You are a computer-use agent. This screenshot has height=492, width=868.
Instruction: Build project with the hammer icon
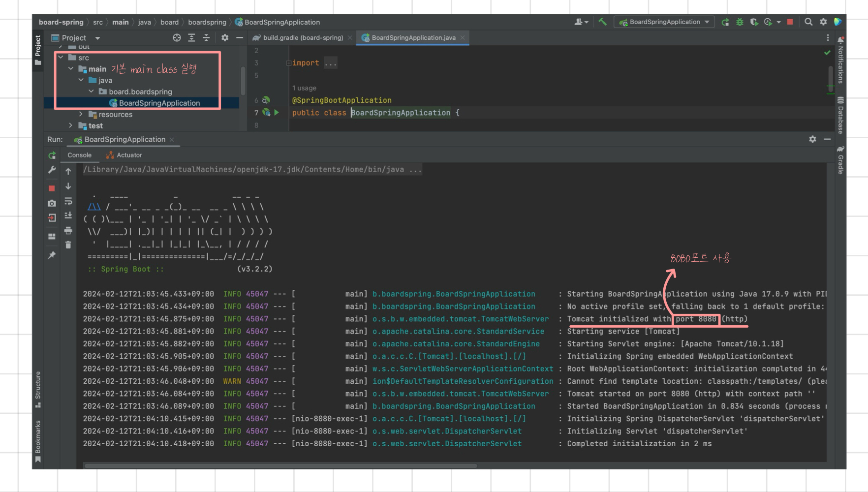602,22
